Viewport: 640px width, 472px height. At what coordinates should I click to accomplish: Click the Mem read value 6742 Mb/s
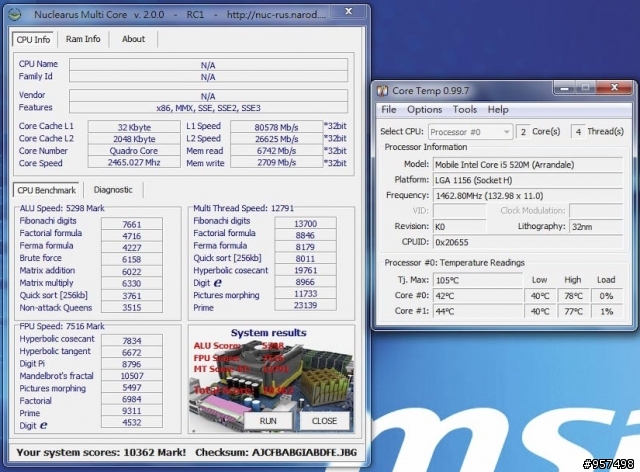(276, 151)
